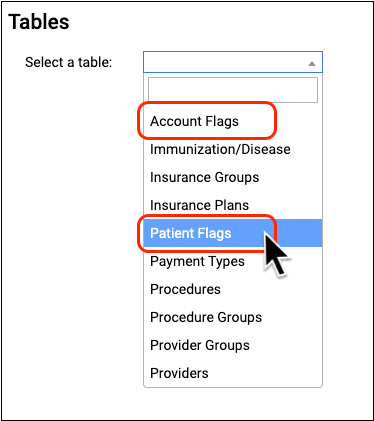Screen dimensions: 374x421
Task: Collapse the table dropdown using its arrow
Action: [x=312, y=63]
